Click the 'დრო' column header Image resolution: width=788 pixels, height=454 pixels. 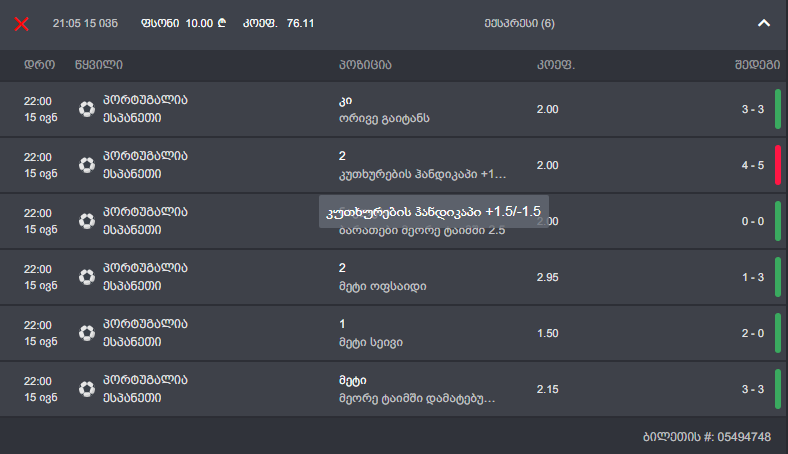(40, 65)
